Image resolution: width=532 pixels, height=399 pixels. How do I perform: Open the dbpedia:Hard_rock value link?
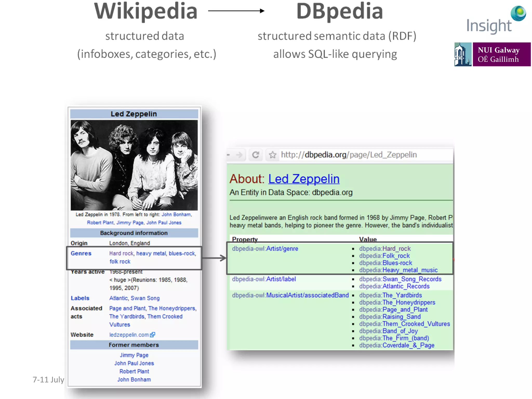[385, 249]
